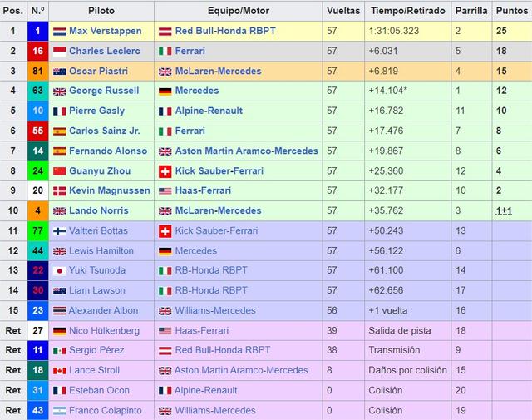Open Lewis Hamilton driver link

(101, 251)
